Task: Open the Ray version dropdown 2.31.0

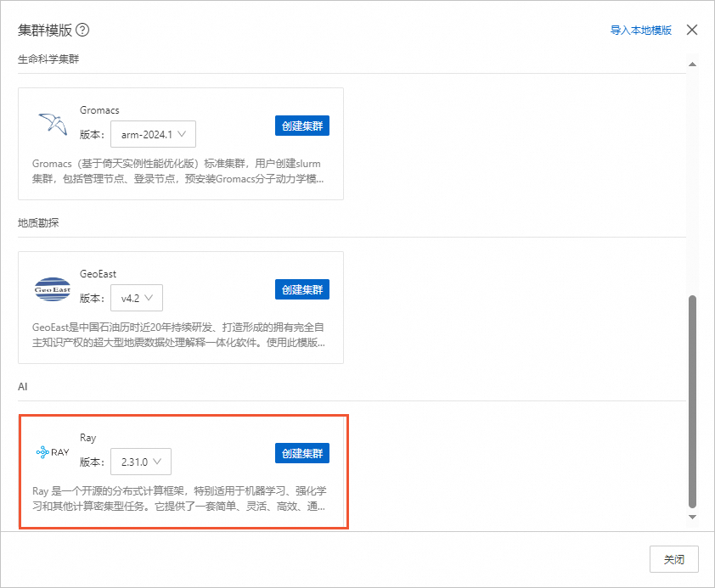Action: (x=141, y=462)
